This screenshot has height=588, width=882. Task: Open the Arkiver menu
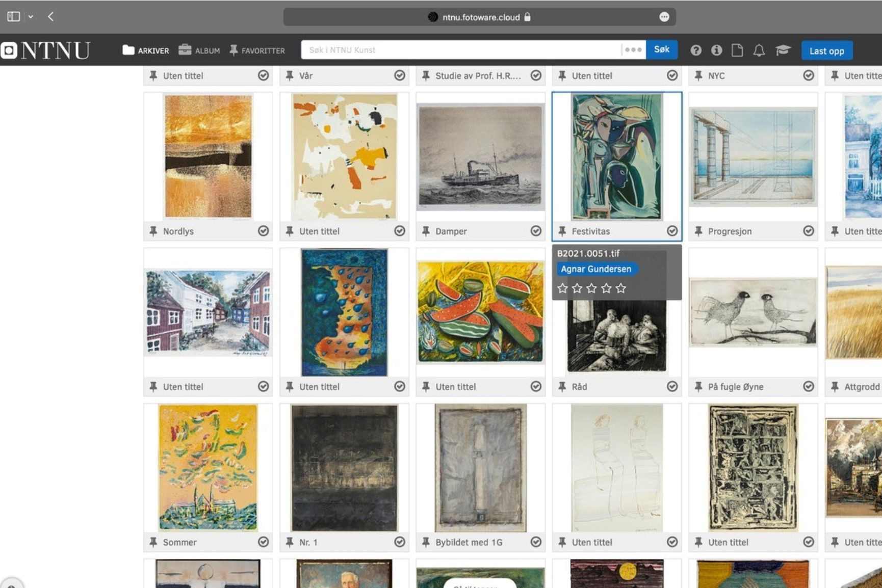(x=146, y=50)
